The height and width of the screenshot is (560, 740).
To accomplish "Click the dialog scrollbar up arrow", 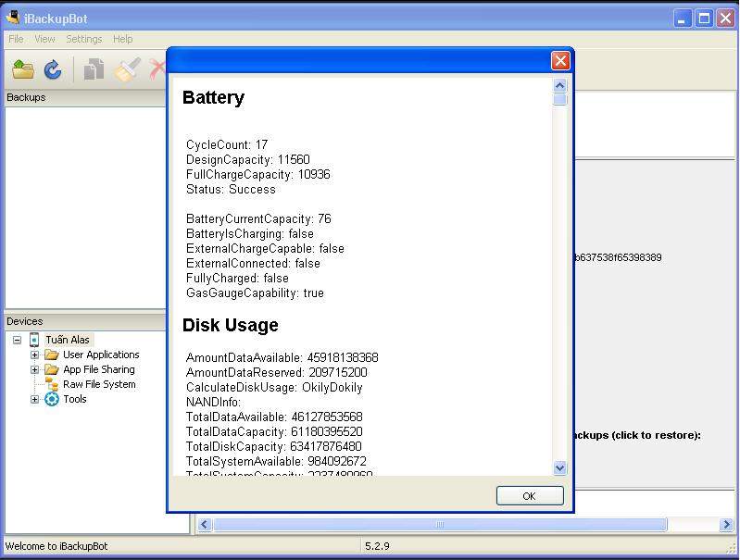I will click(559, 85).
